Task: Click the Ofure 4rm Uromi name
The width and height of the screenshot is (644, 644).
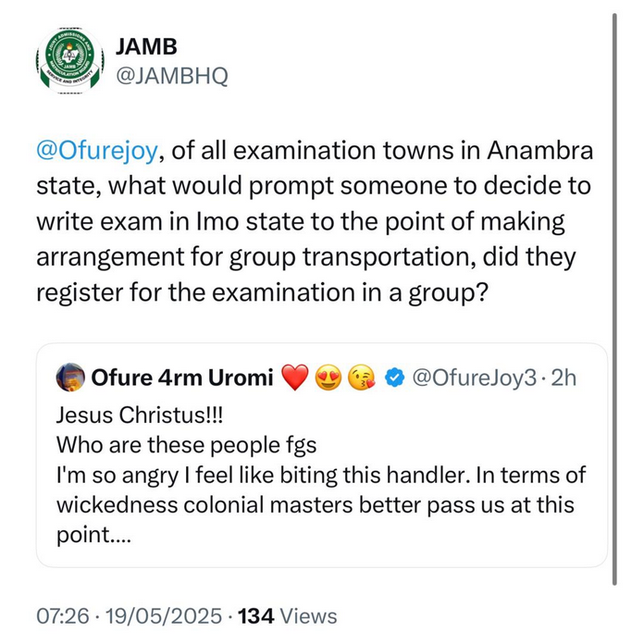Action: coord(180,378)
